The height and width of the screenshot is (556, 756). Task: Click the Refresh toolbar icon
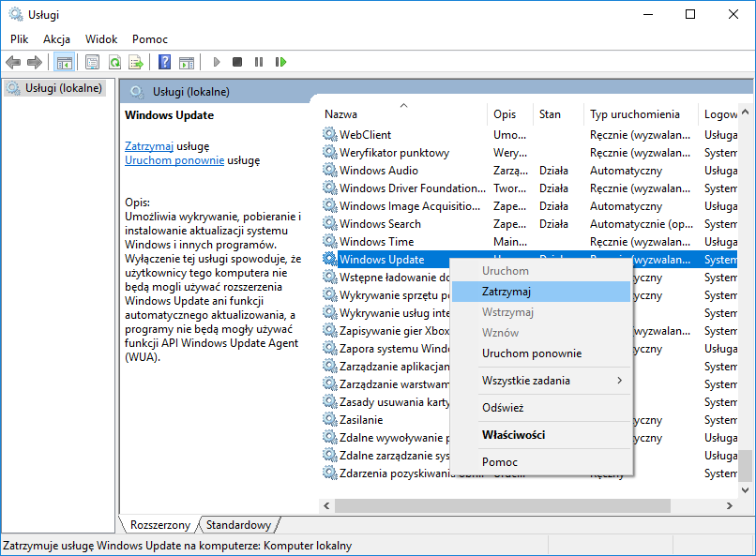114,62
